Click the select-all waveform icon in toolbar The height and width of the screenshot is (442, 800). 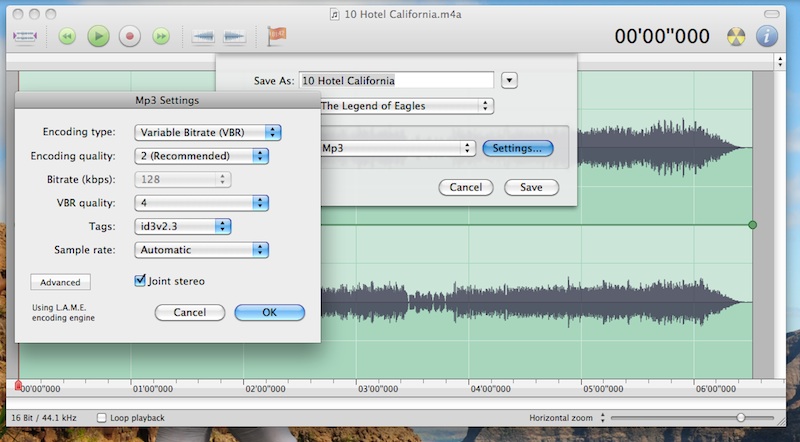(x=25, y=37)
